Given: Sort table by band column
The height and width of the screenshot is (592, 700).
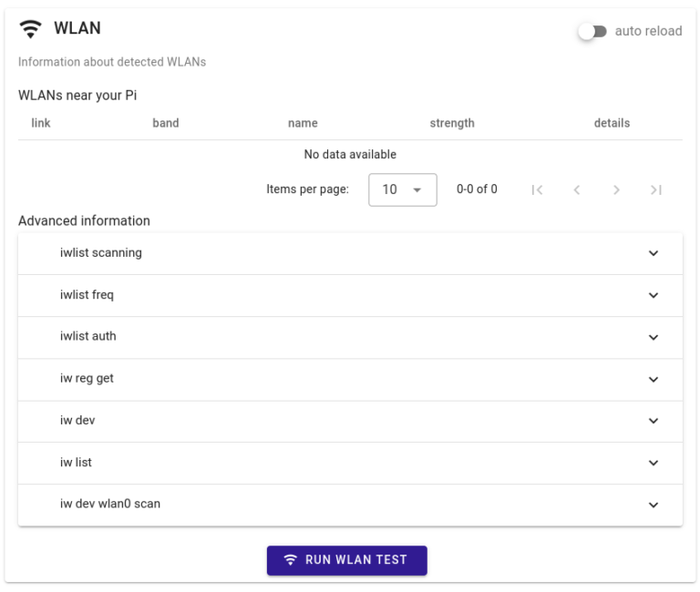Looking at the screenshot, I should click(x=165, y=123).
